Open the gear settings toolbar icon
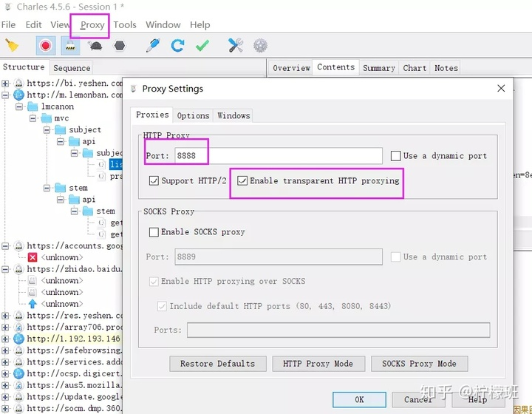This screenshot has height=414, width=532. coord(260,45)
